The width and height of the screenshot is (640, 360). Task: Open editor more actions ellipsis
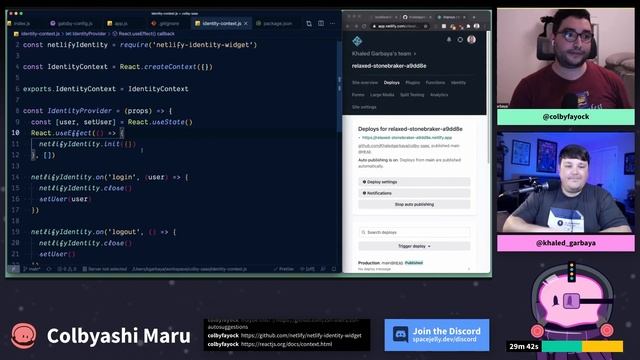(333, 24)
